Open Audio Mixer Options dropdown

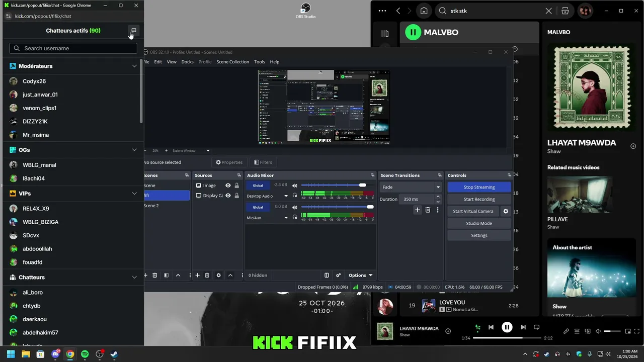[360, 276]
